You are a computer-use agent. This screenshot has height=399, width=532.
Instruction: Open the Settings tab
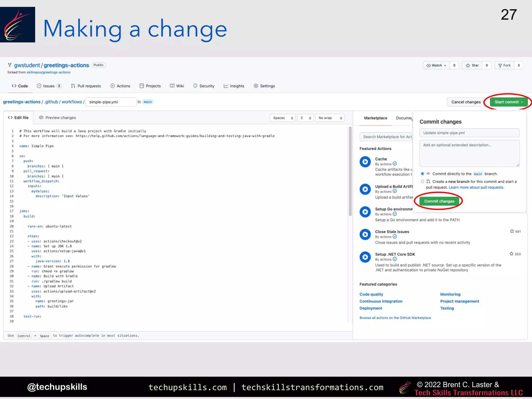point(264,86)
